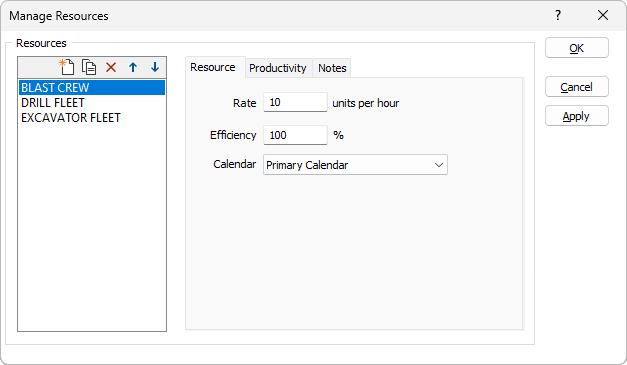
Task: Select EXCAVATOR FLEET in the resources list
Action: point(92,118)
